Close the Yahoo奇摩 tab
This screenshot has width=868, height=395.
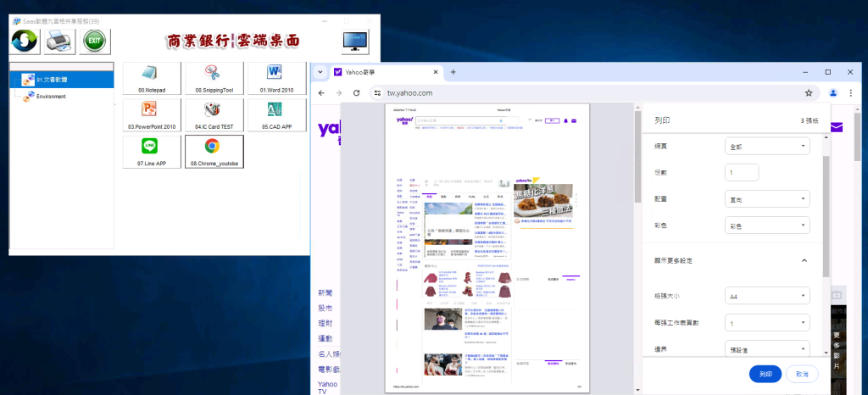(435, 72)
